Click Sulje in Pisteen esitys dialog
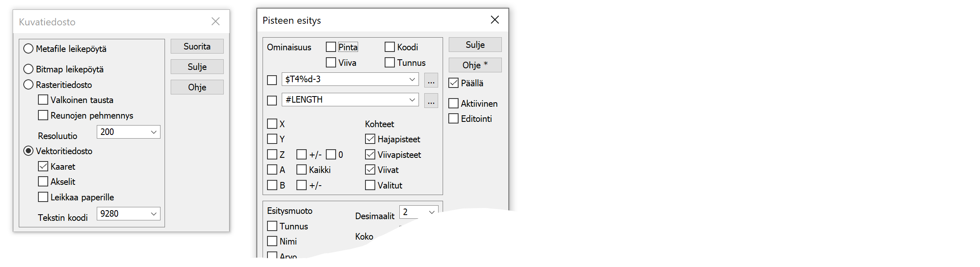The height and width of the screenshot is (267, 980). click(475, 45)
